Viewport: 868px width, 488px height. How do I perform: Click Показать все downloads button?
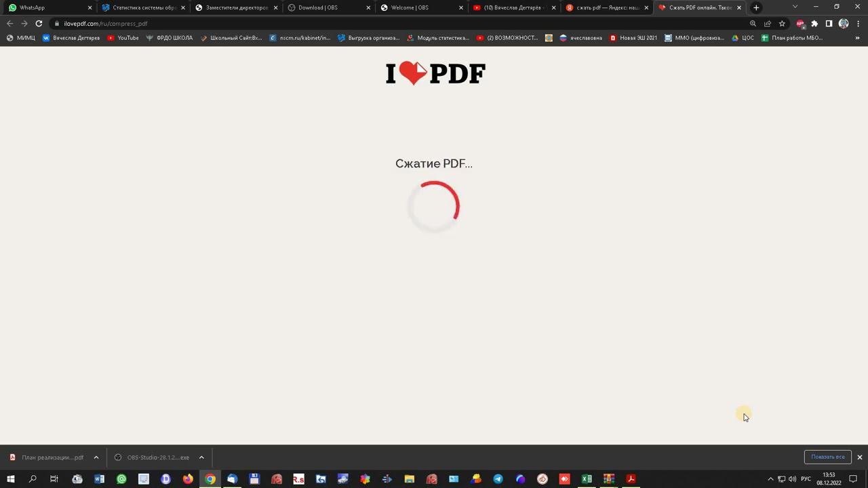pyautogui.click(x=827, y=457)
